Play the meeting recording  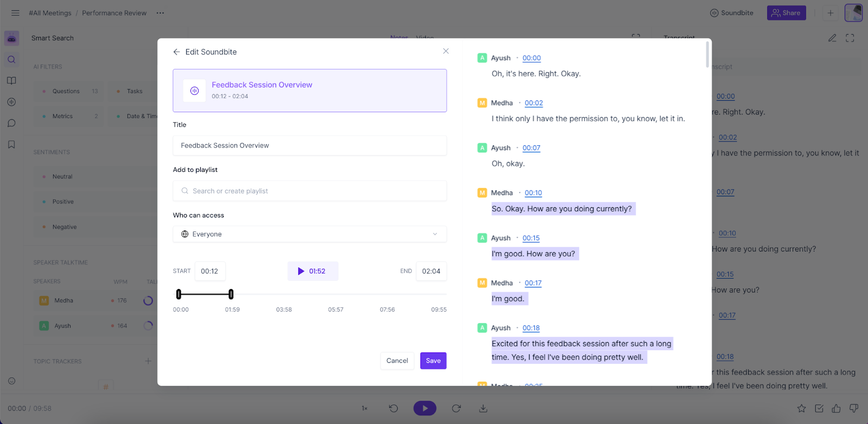[425, 408]
